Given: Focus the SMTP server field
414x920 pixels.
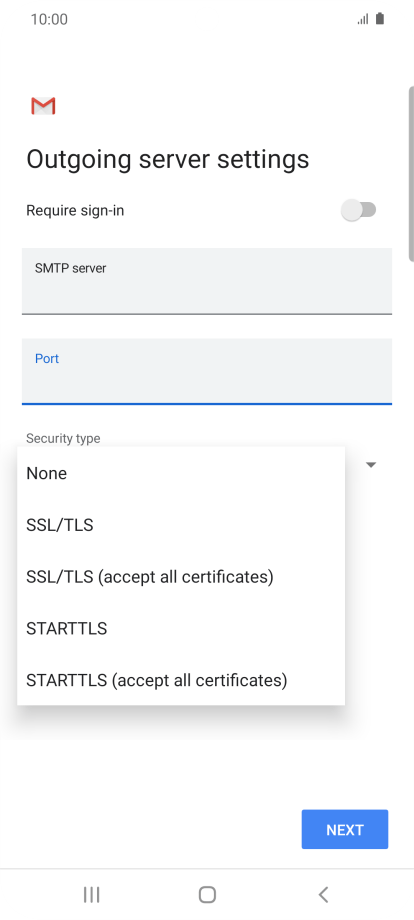Looking at the screenshot, I should pyautogui.click(x=207, y=281).
